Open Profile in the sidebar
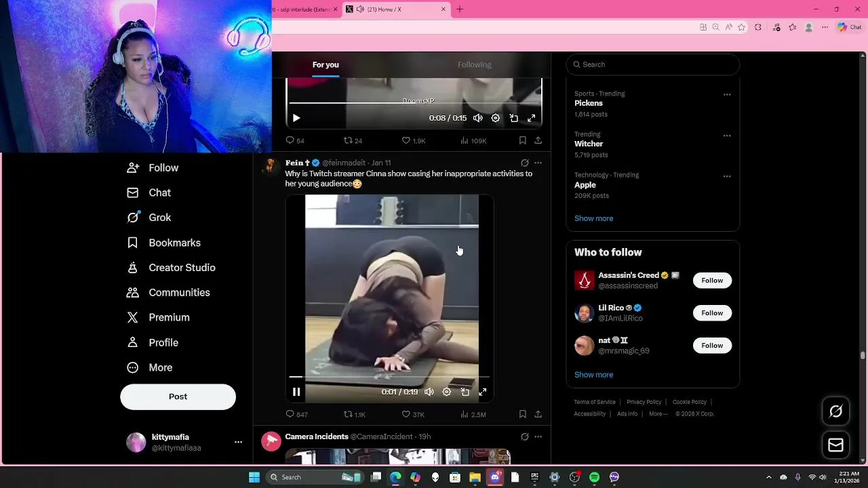The height and width of the screenshot is (488, 868). [153, 342]
